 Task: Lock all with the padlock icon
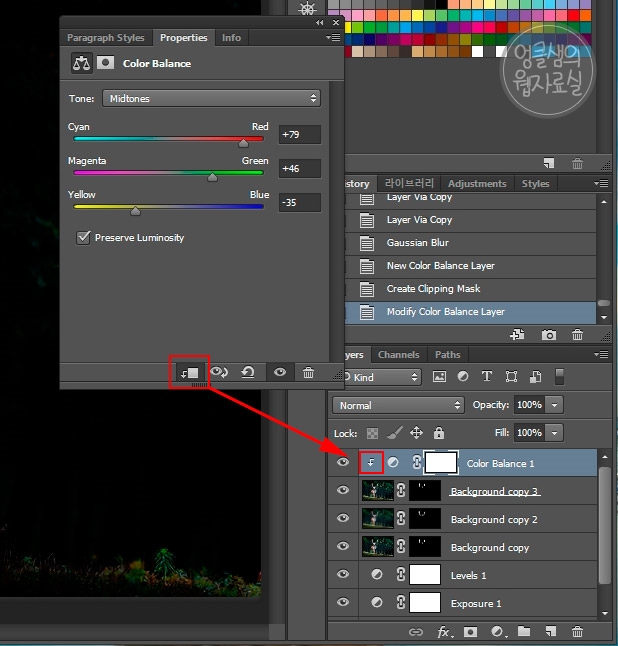coord(439,433)
